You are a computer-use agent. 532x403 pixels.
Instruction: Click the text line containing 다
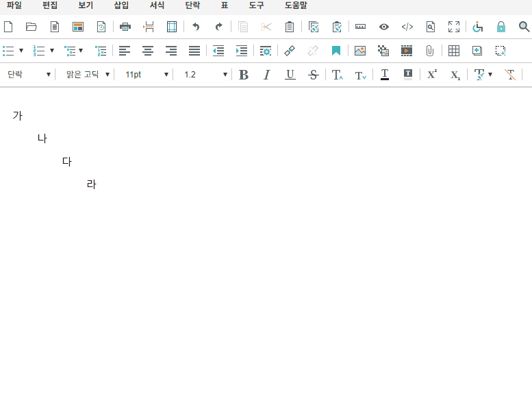pos(67,162)
